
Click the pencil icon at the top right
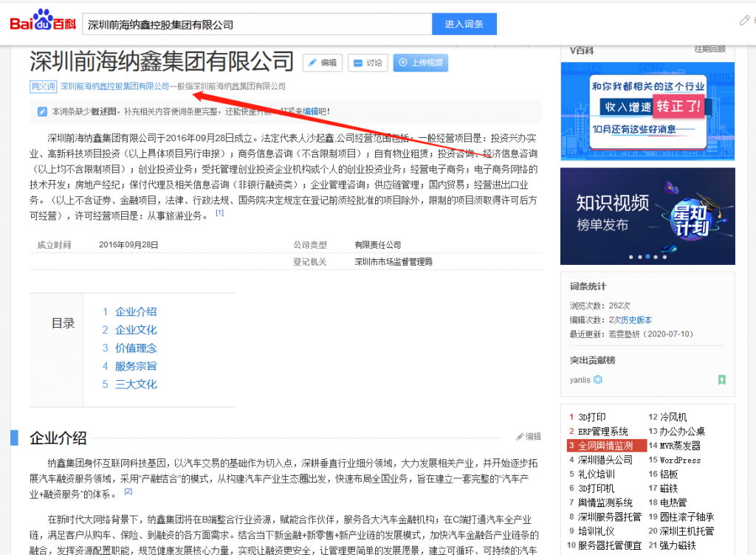coord(745,20)
